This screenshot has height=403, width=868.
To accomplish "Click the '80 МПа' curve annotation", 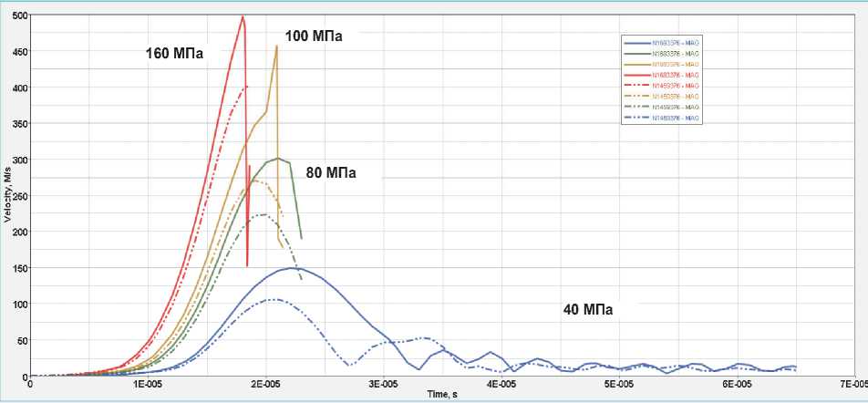I will coord(331,173).
